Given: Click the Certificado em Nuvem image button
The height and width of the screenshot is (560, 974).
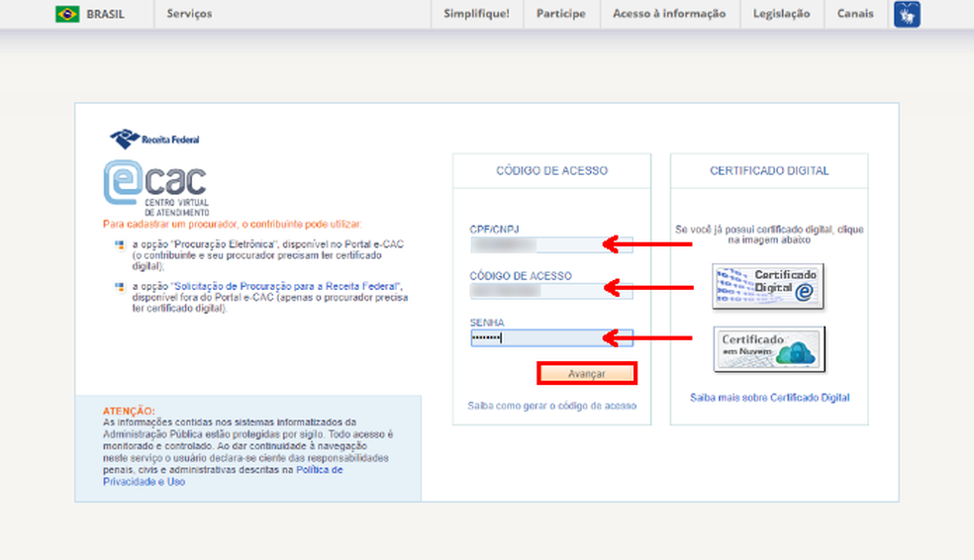Looking at the screenshot, I should click(x=769, y=349).
